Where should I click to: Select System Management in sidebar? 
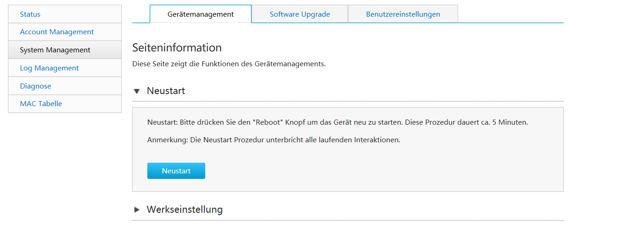55,50
